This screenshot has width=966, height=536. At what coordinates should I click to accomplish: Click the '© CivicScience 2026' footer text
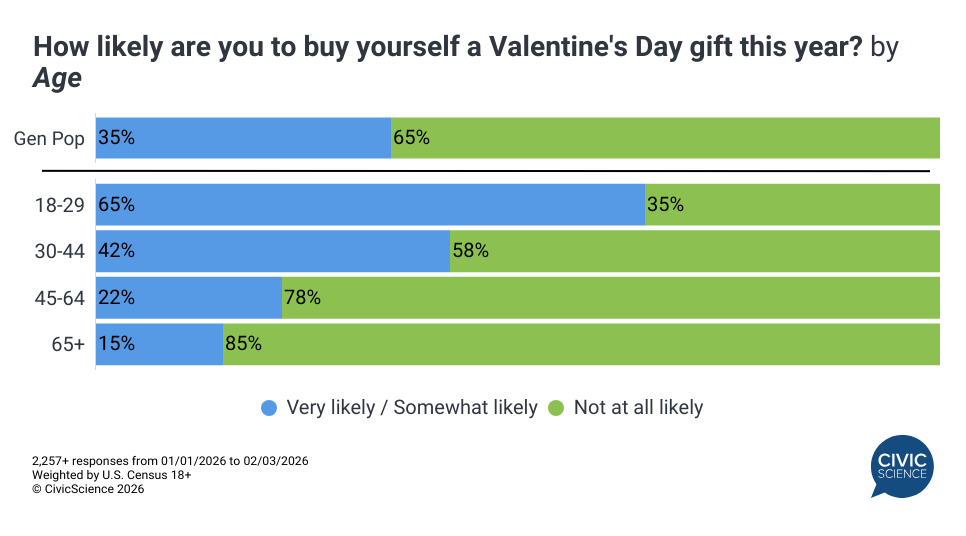tap(88, 490)
